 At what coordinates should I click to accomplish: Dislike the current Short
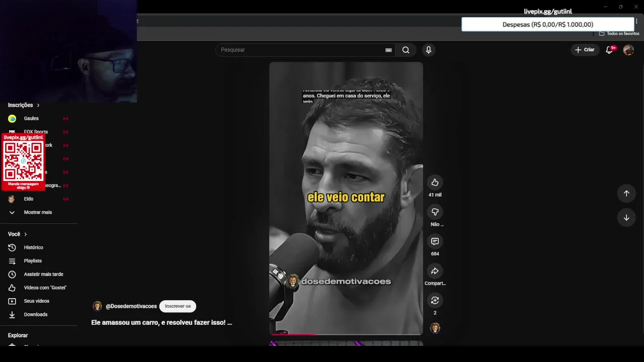click(435, 212)
